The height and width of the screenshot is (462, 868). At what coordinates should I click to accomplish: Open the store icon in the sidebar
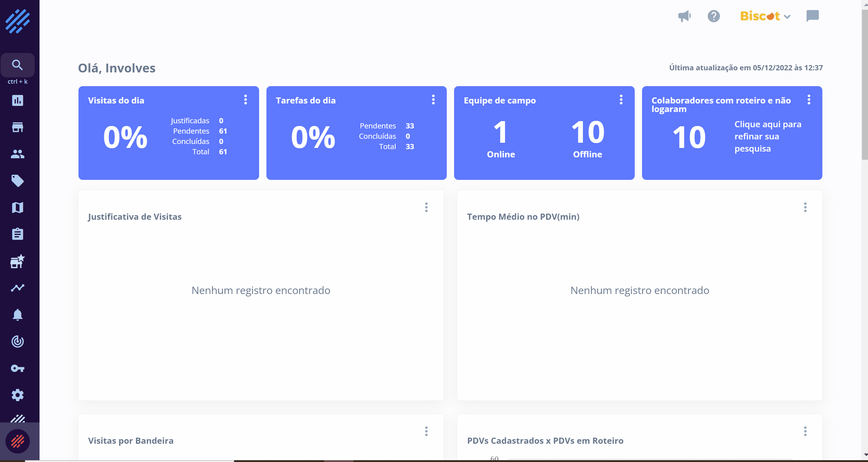[x=18, y=127]
